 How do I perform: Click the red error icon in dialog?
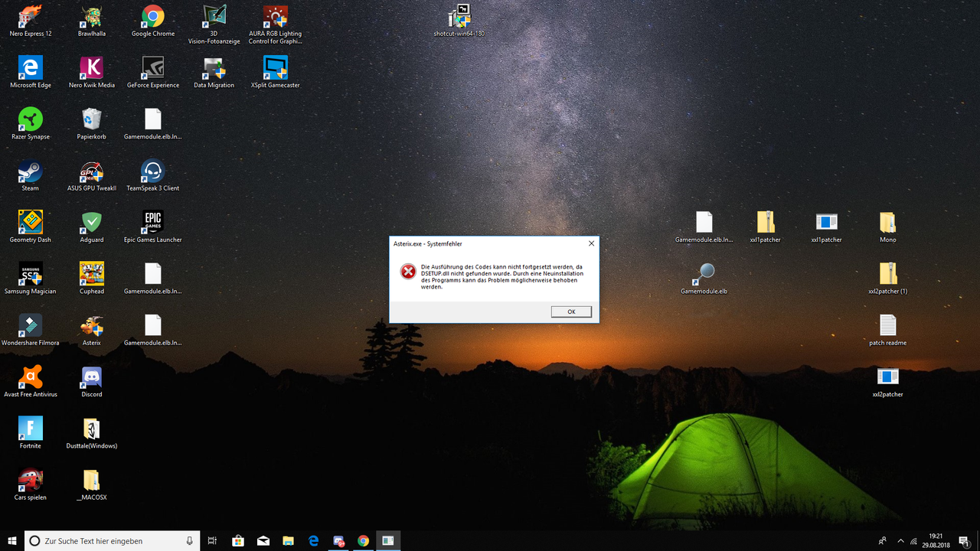tap(408, 271)
